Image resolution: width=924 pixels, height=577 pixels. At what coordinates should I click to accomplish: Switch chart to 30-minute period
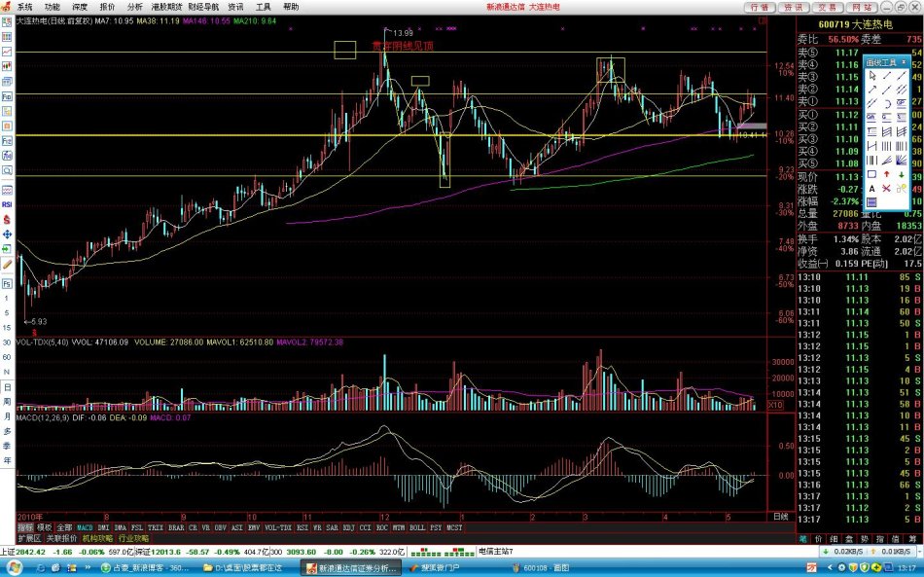(7, 343)
